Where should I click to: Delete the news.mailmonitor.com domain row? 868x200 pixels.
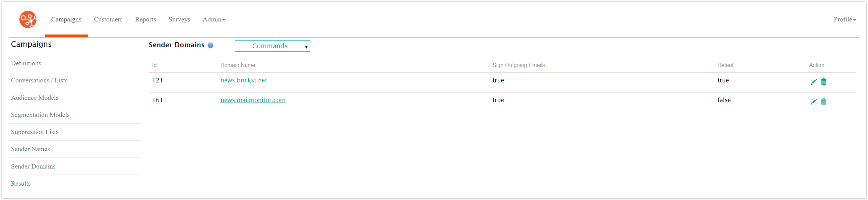823,102
